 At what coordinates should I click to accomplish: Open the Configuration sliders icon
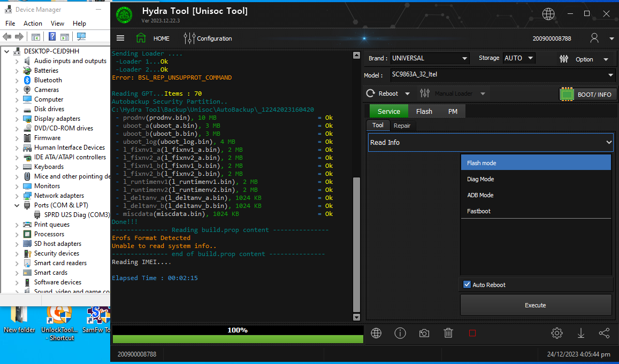pyautogui.click(x=189, y=38)
